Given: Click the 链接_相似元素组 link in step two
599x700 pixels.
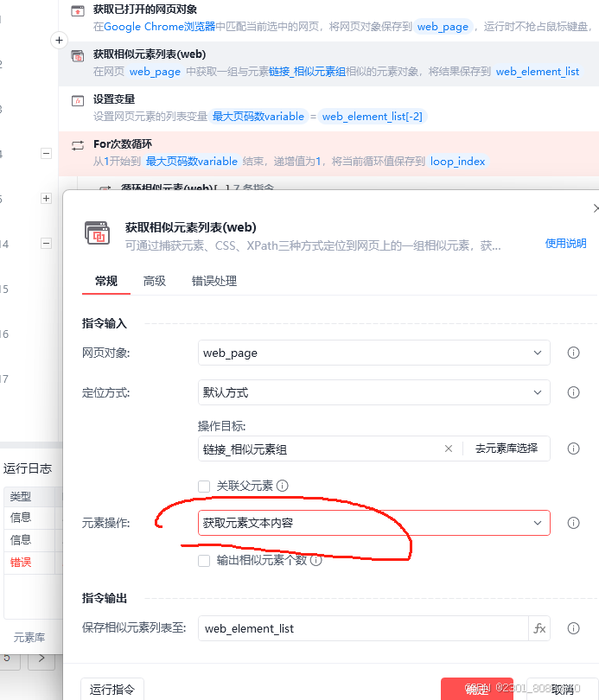Looking at the screenshot, I should tap(307, 72).
